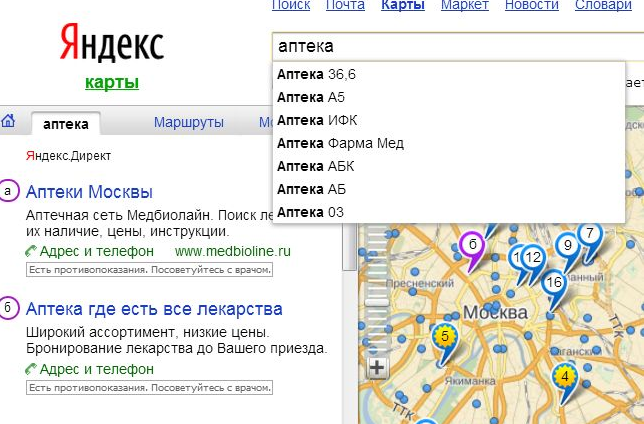The image size is (644, 424).
Task: Switch to the Маршруты tab
Action: (188, 123)
